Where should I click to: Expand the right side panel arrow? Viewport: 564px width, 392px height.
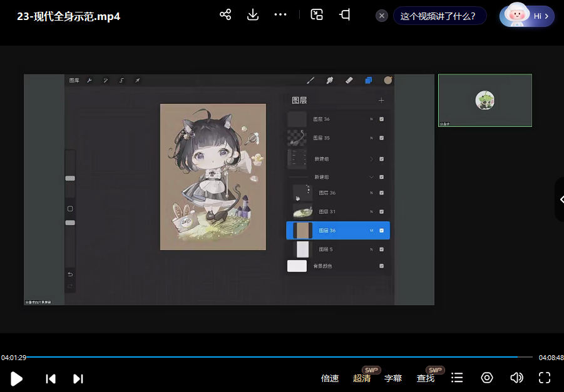click(x=560, y=199)
